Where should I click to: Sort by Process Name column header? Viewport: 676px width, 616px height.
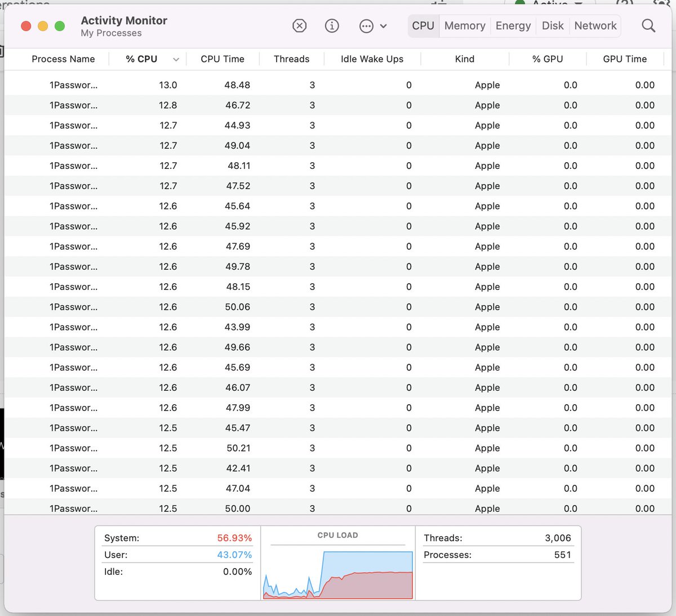pos(63,59)
